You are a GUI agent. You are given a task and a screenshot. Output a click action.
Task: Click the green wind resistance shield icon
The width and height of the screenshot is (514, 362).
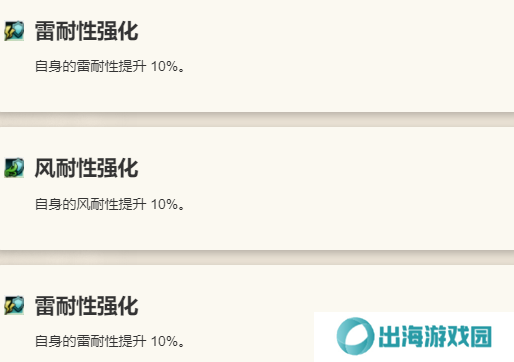[14, 168]
